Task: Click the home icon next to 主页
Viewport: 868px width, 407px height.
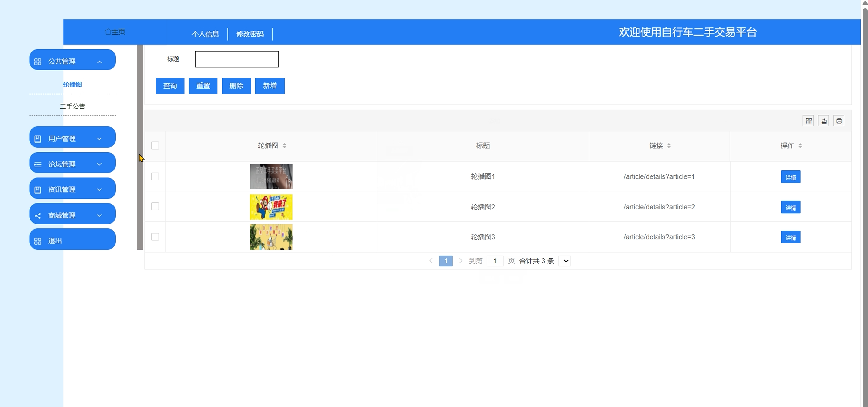Action: (x=108, y=32)
